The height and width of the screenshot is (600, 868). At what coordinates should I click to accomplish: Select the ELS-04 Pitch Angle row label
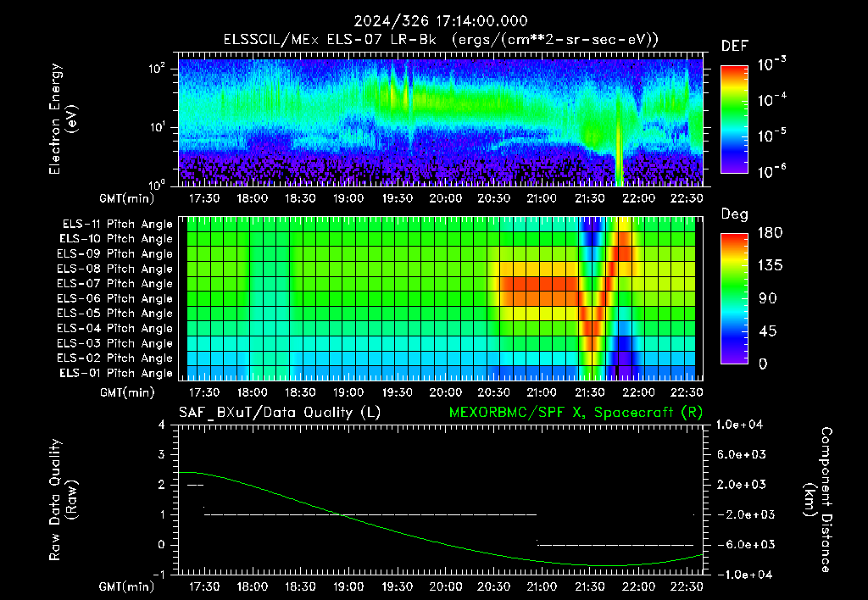(115, 329)
